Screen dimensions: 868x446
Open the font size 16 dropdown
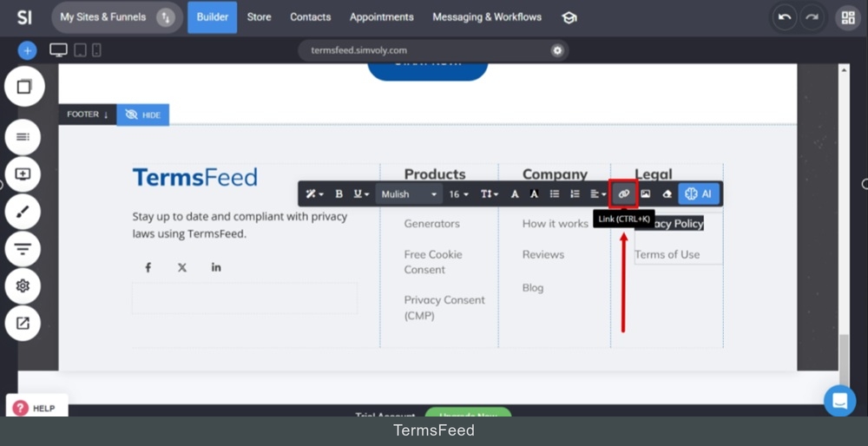point(458,194)
